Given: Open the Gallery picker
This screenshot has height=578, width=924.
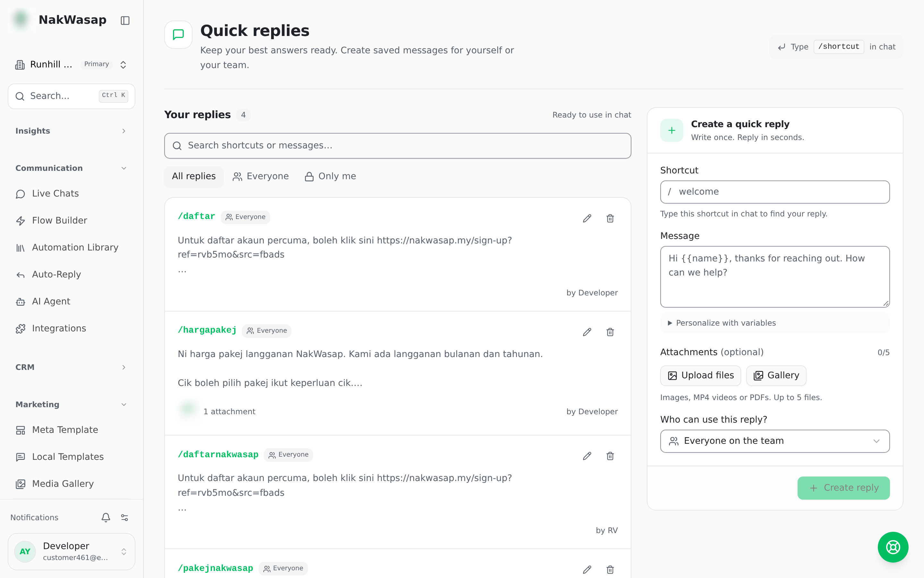Looking at the screenshot, I should click(x=776, y=375).
